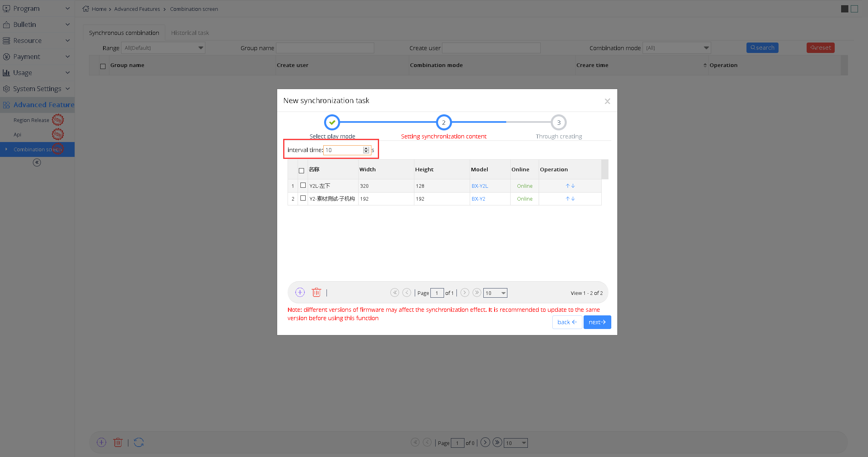
Task: Click the refresh icon in main footer
Action: 139,443
